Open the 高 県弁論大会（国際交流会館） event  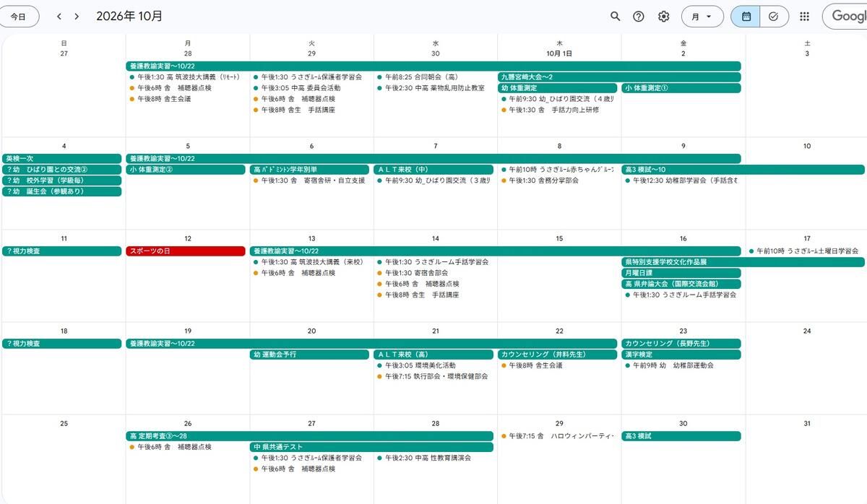pos(681,284)
